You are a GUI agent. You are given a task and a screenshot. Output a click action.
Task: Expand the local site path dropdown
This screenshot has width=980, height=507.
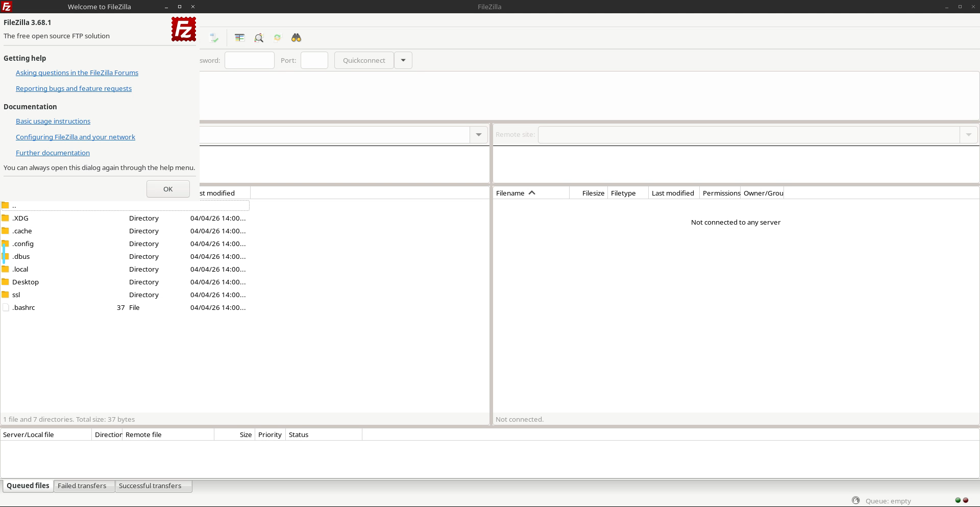click(x=478, y=135)
